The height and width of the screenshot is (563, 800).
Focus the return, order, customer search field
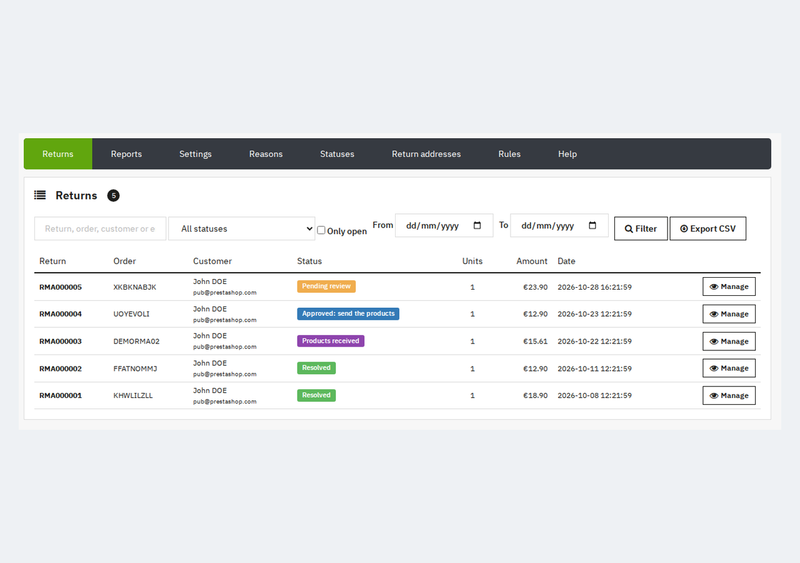(100, 228)
